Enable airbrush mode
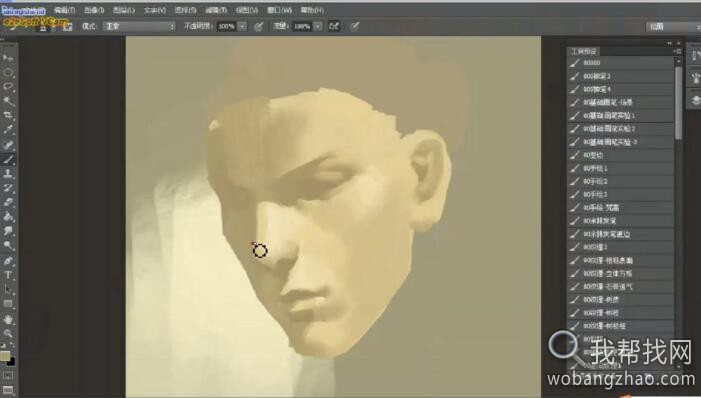 click(334, 26)
